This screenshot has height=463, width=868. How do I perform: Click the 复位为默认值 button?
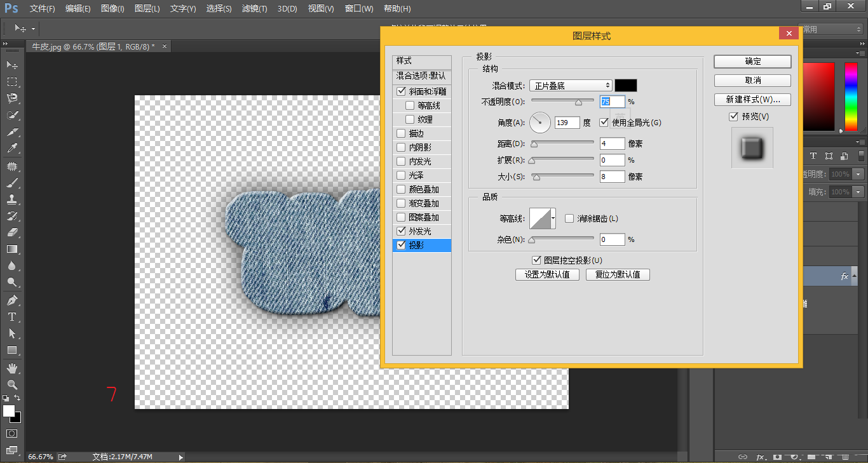[617, 274]
